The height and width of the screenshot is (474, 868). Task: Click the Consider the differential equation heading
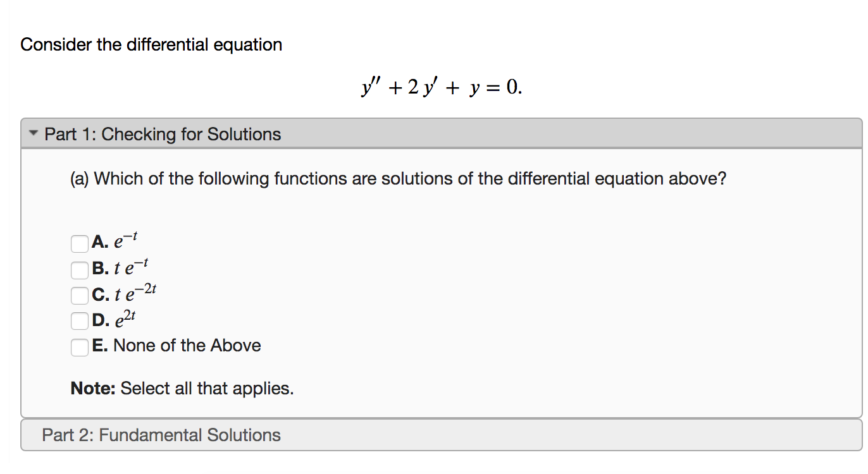coord(151,44)
